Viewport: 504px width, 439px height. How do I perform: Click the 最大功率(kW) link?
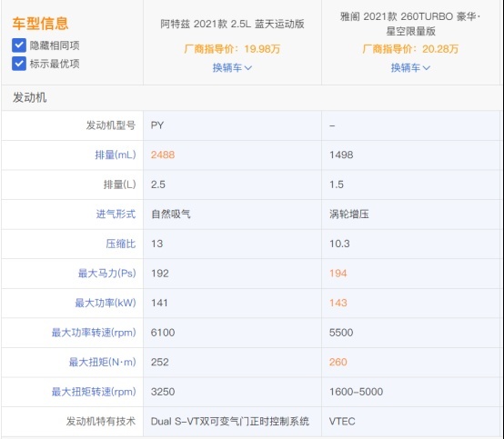pos(106,303)
